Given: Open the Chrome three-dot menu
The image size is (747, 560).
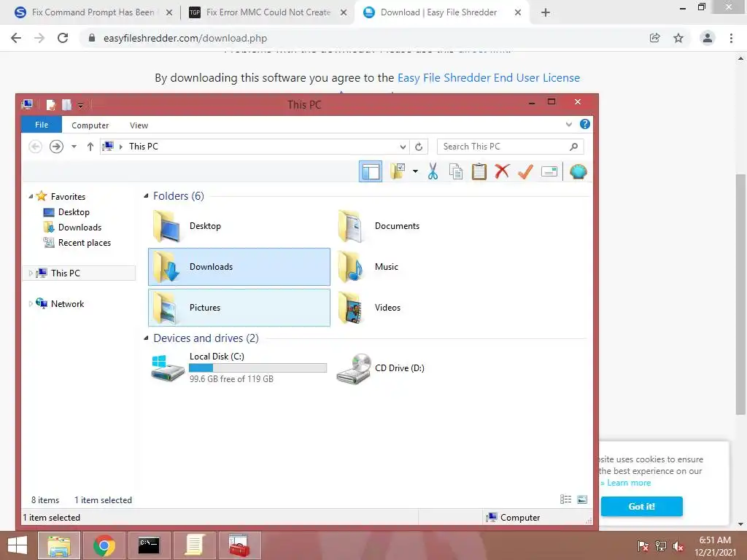Looking at the screenshot, I should click(731, 38).
